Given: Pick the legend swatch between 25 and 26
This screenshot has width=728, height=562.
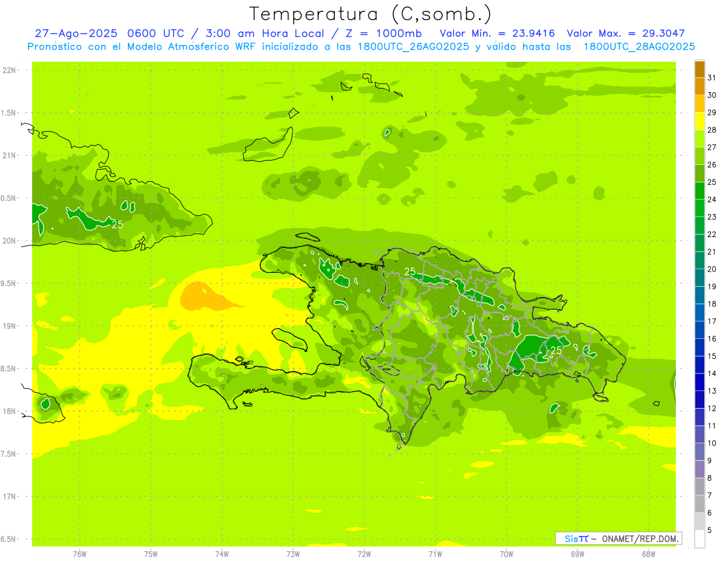Looking at the screenshot, I should click(699, 173).
